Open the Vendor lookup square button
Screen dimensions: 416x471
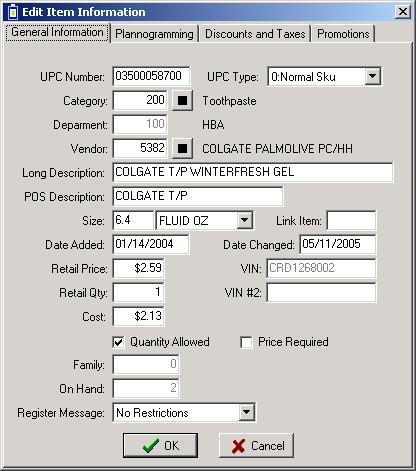[182, 148]
